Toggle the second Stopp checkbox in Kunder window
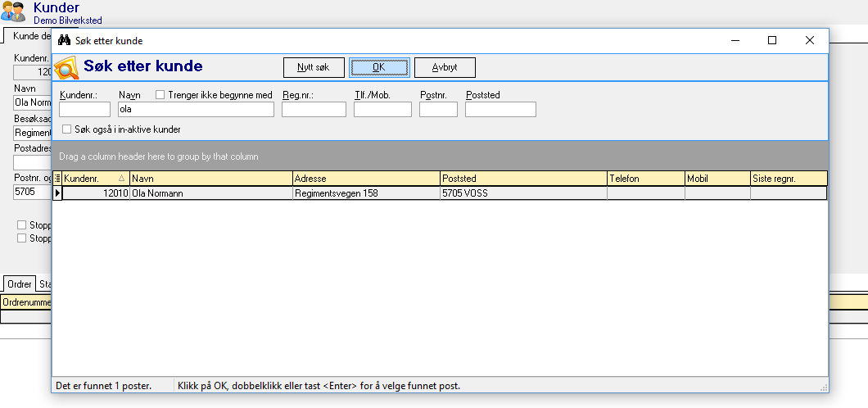 point(21,238)
